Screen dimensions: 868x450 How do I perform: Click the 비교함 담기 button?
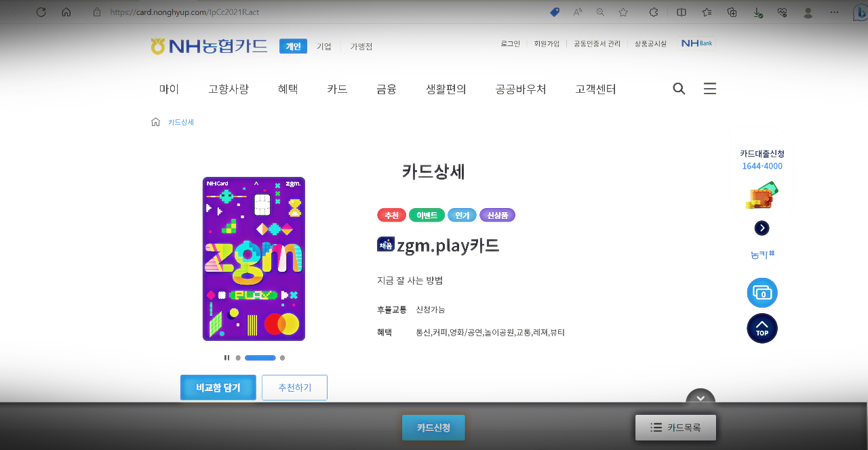click(x=218, y=387)
